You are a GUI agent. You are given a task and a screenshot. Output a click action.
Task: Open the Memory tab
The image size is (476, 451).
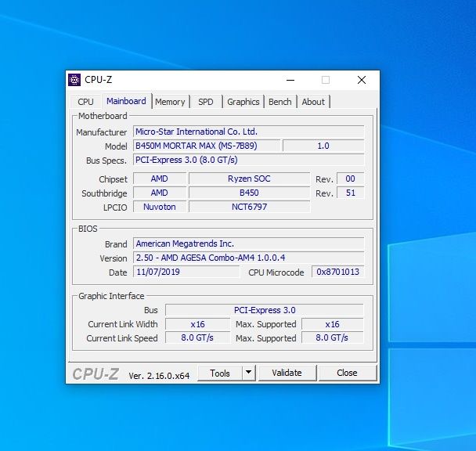[170, 102]
